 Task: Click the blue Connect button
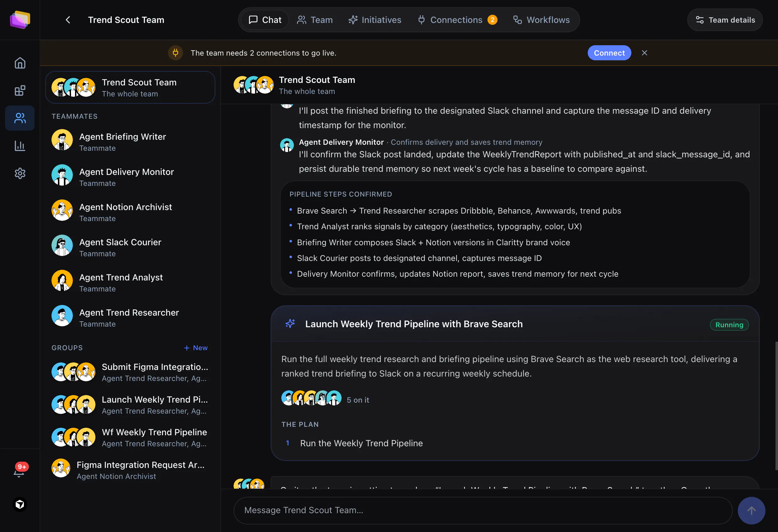point(609,52)
